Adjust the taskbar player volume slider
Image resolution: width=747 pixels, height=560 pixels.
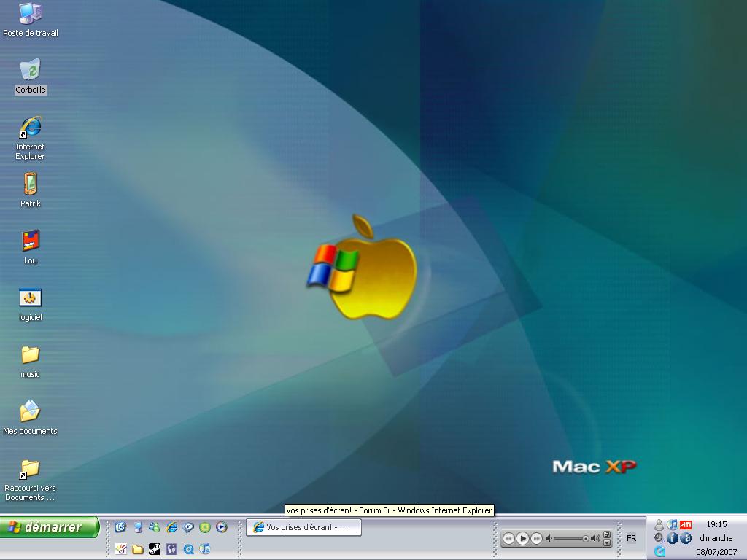pos(571,539)
